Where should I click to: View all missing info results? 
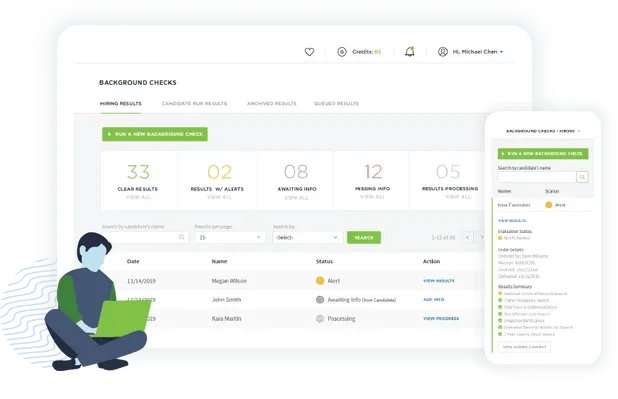(x=372, y=196)
